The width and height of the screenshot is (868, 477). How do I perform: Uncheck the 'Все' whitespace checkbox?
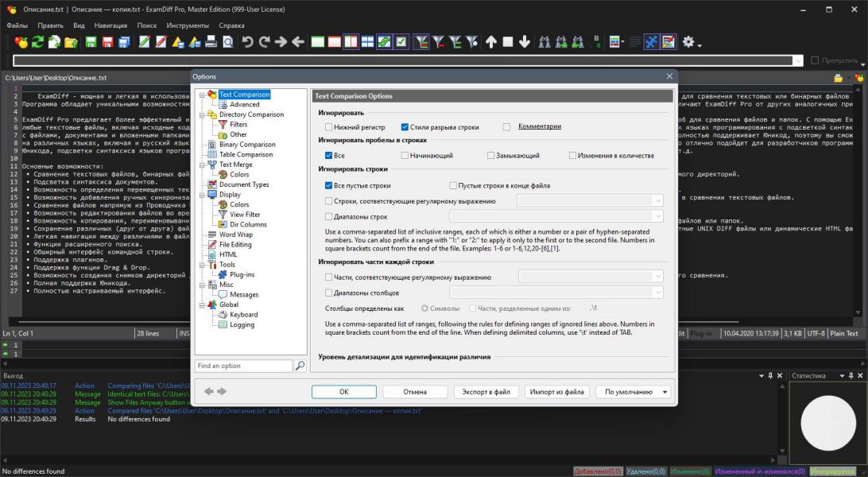(329, 156)
